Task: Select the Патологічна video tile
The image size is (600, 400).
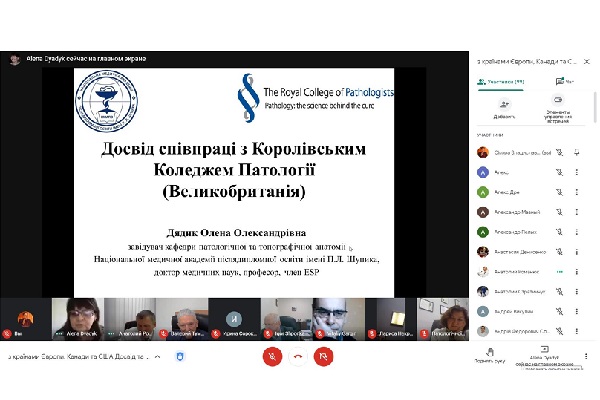Action: 443,319
